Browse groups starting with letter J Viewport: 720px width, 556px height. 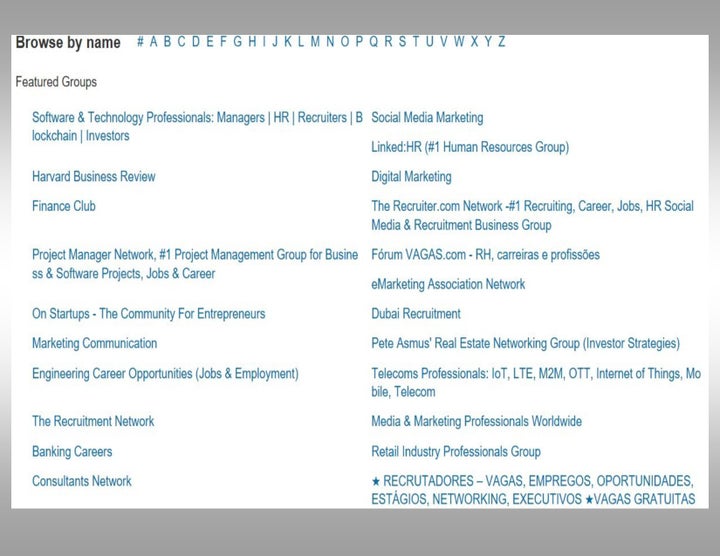point(275,42)
